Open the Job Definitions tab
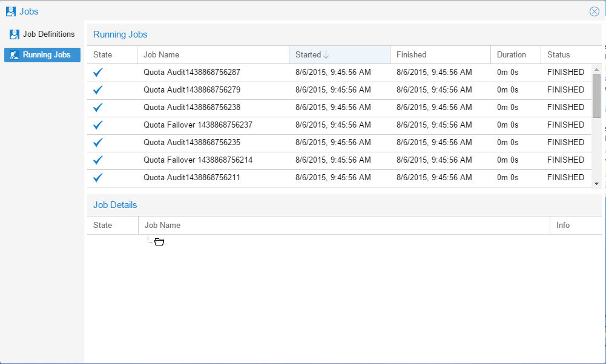 click(x=42, y=34)
